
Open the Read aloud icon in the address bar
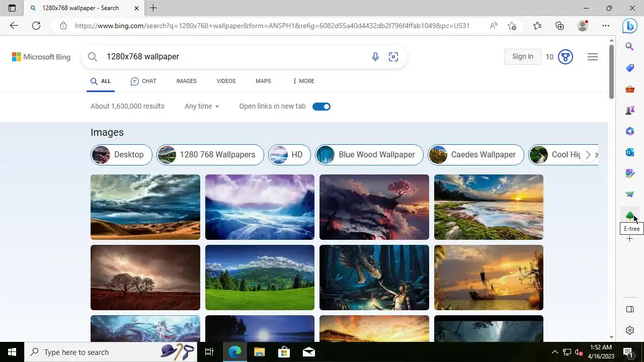494,26
